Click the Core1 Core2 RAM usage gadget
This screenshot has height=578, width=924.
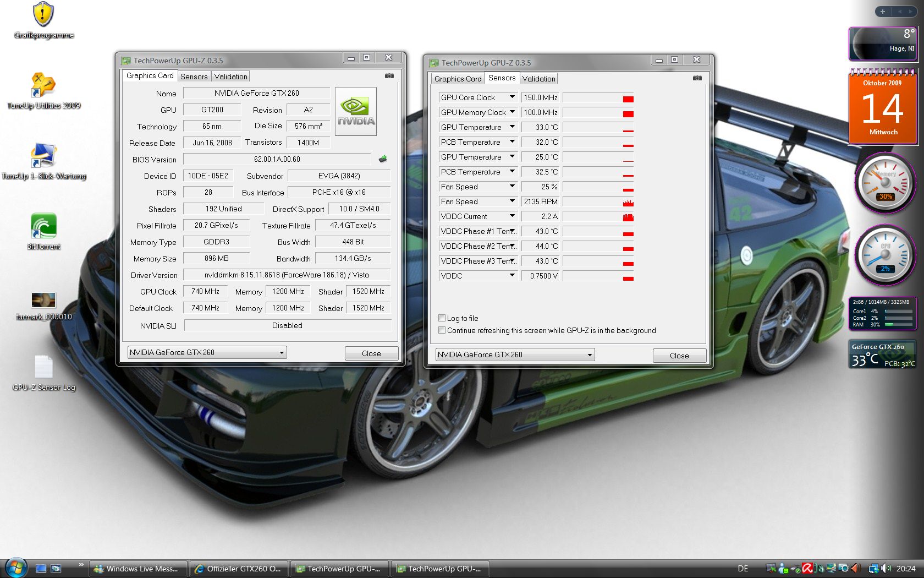pos(883,313)
